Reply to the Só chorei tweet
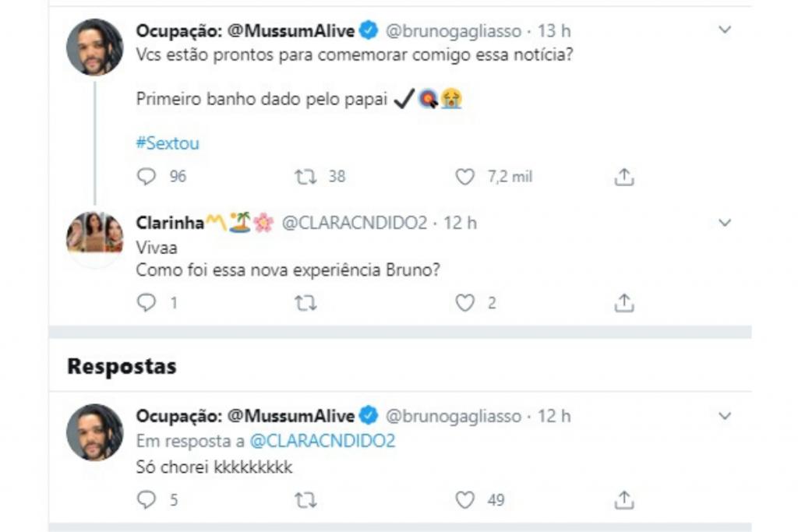Screen dimensions: 798x532 147,500
